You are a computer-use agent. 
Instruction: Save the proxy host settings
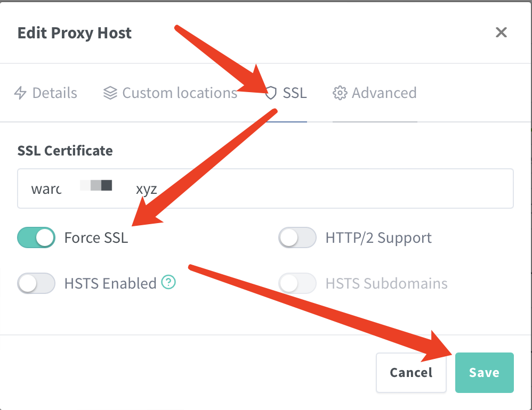pyautogui.click(x=485, y=373)
